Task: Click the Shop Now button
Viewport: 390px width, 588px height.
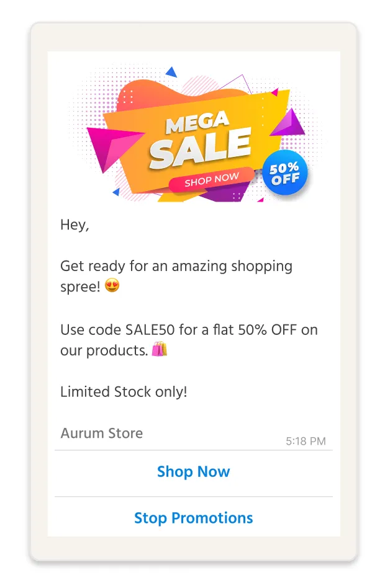Action: coord(193,472)
